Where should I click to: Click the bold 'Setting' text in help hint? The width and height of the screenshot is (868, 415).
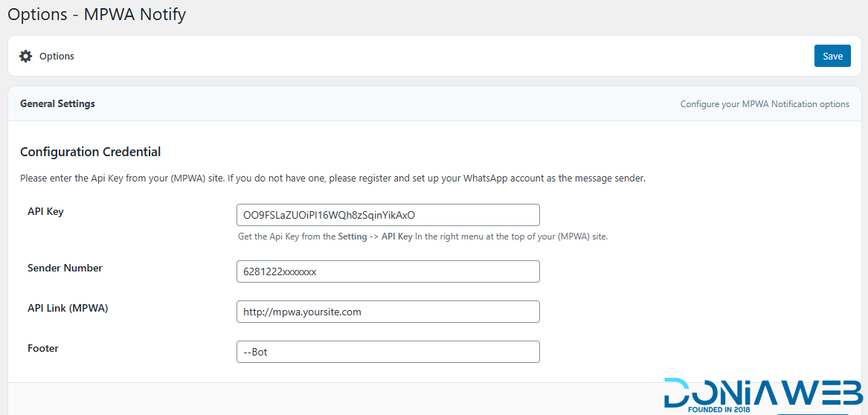click(352, 237)
